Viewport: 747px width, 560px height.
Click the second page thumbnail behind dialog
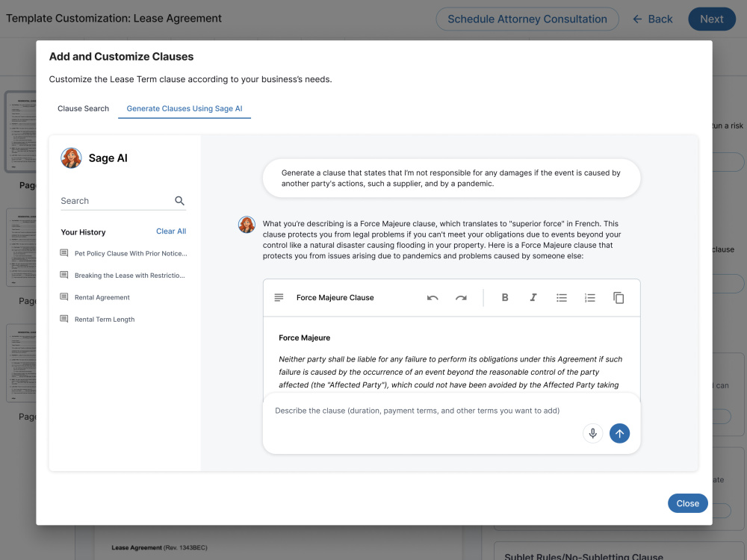21,248
